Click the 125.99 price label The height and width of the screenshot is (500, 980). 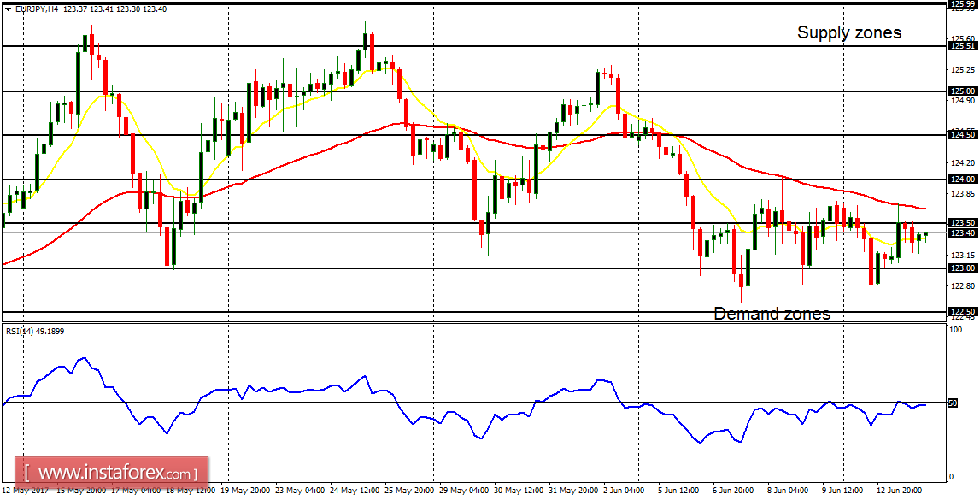tap(963, 3)
